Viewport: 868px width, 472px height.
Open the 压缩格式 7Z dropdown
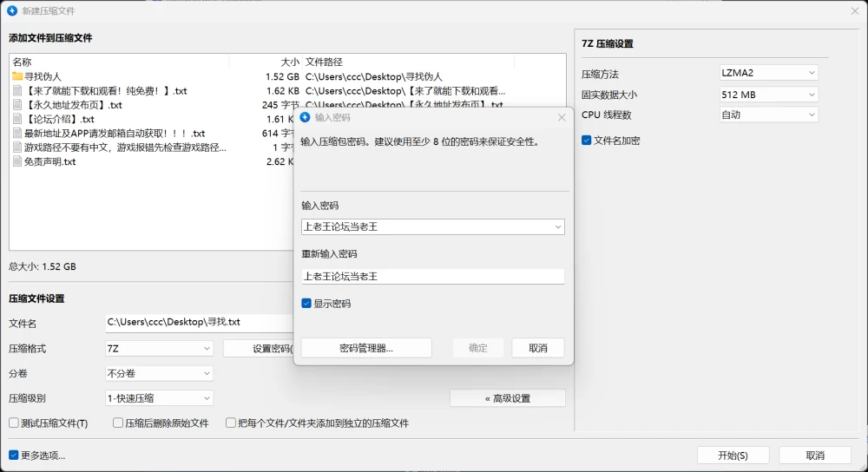point(159,349)
